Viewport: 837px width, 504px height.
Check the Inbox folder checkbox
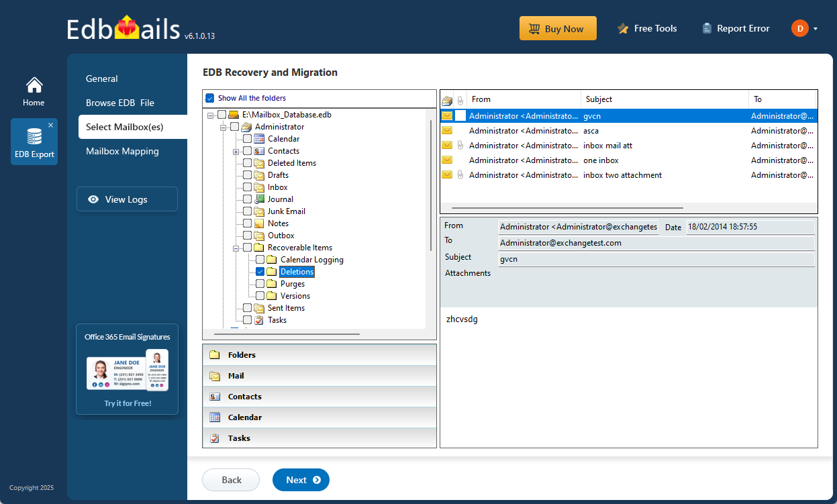pos(247,187)
